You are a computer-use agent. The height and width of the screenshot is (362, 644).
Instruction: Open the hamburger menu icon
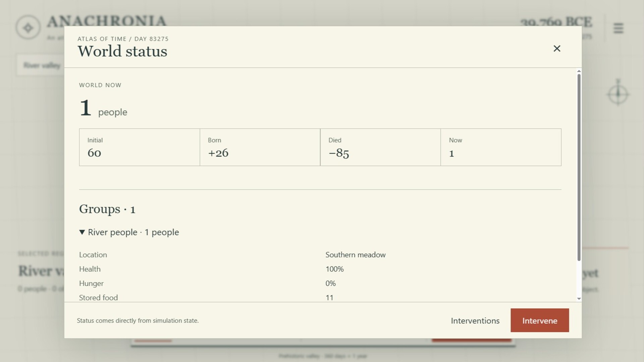618,28
